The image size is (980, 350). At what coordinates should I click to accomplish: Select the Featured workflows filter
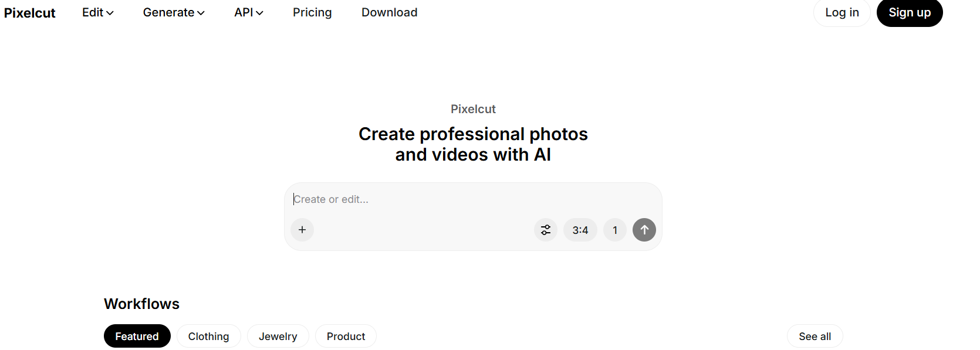[x=137, y=336]
